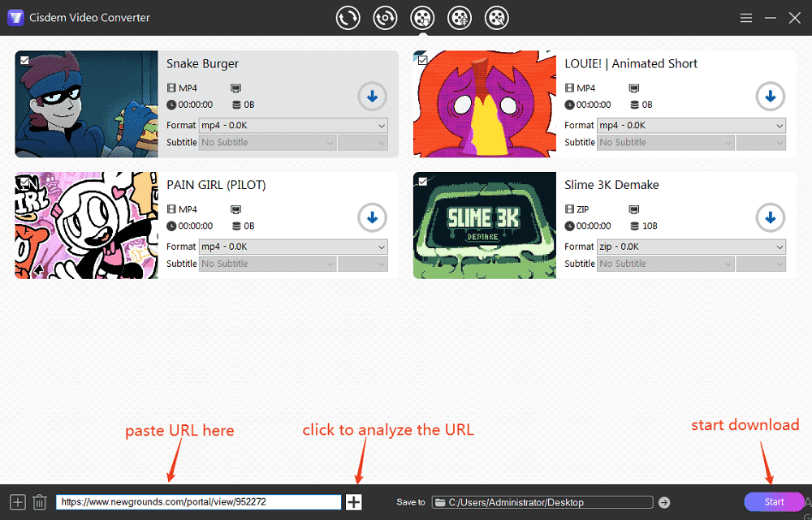Click the clock duration icon on Snake Burger
The width and height of the screenshot is (812, 520).
(x=171, y=105)
